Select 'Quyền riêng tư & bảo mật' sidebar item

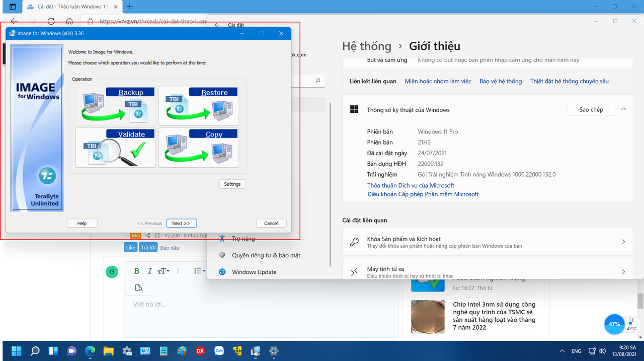tap(266, 255)
